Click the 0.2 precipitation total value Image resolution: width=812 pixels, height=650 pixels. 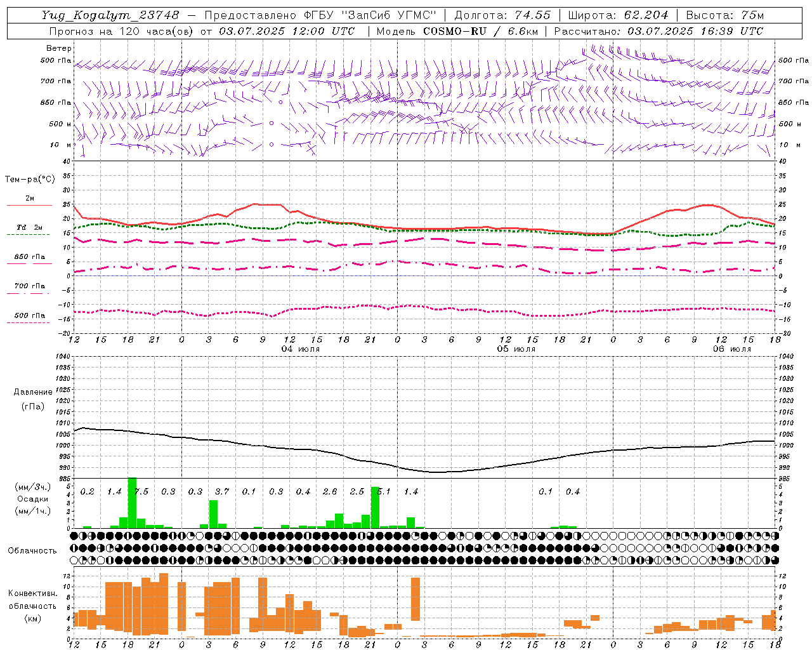click(x=88, y=492)
